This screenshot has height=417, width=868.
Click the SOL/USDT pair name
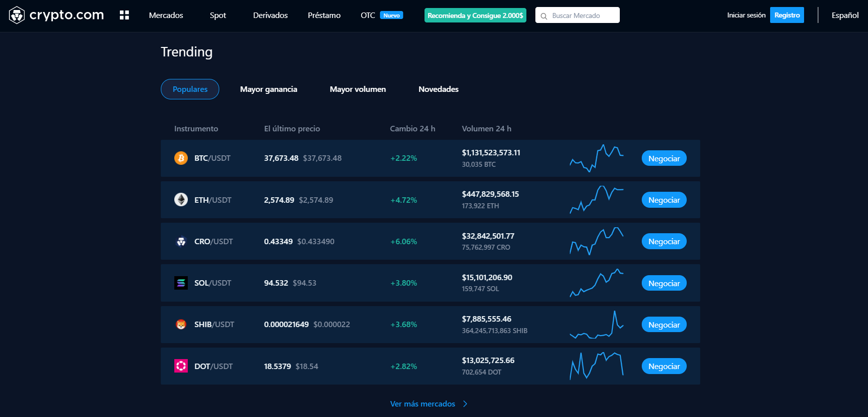(x=213, y=283)
